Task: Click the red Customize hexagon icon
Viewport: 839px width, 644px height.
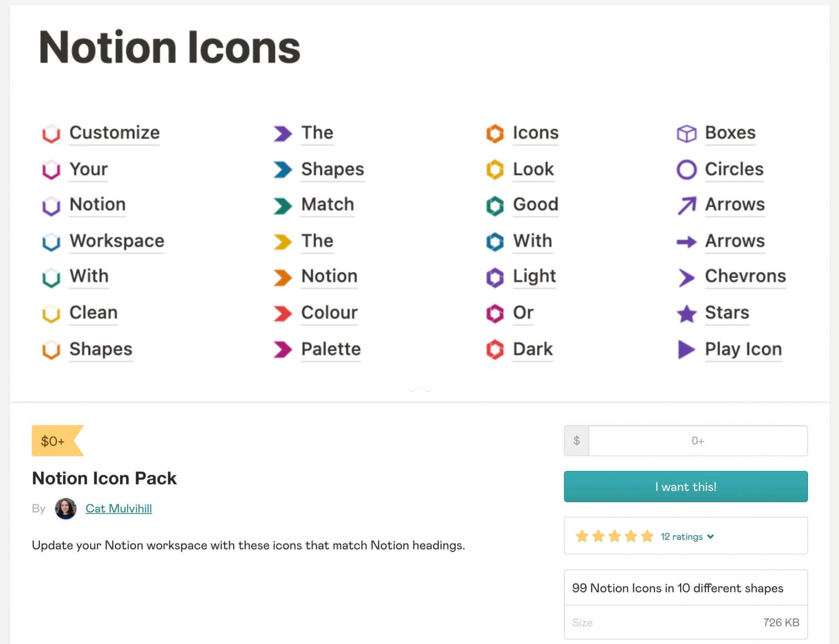Action: tap(51, 134)
